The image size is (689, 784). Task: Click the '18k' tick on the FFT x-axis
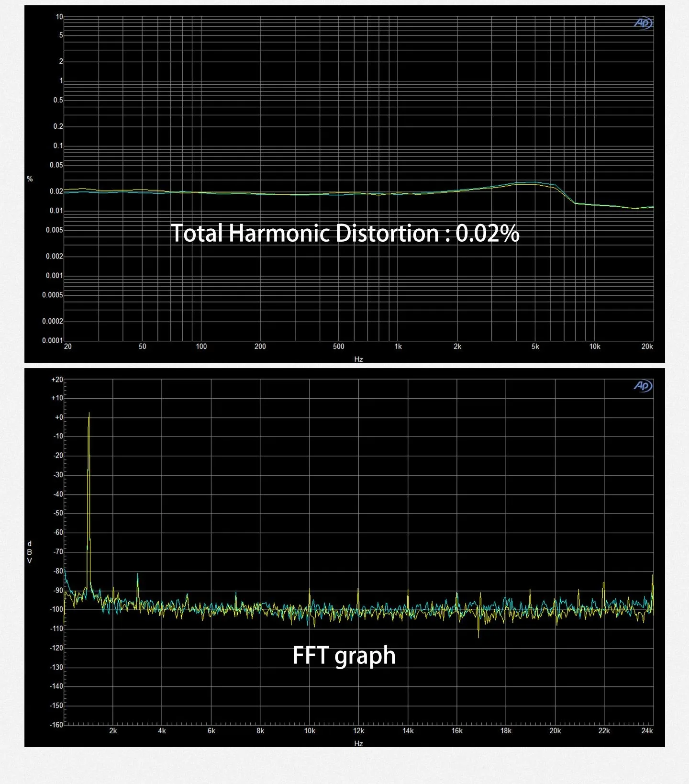(x=506, y=730)
